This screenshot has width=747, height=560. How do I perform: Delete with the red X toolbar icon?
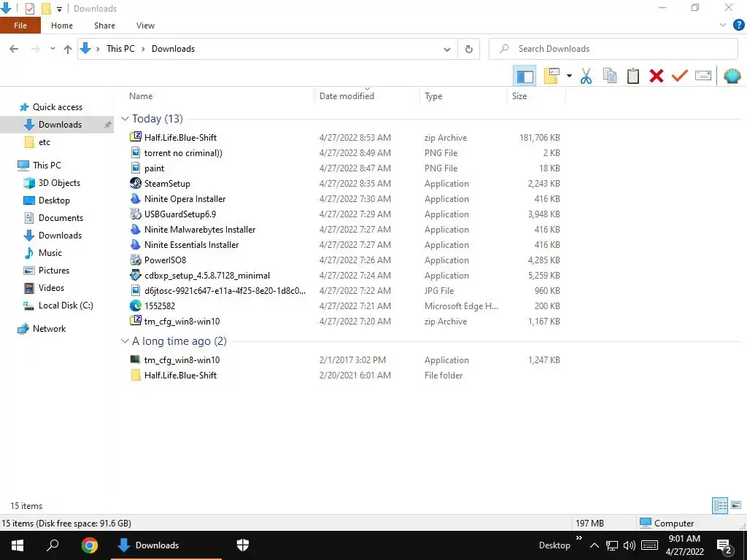pos(656,76)
